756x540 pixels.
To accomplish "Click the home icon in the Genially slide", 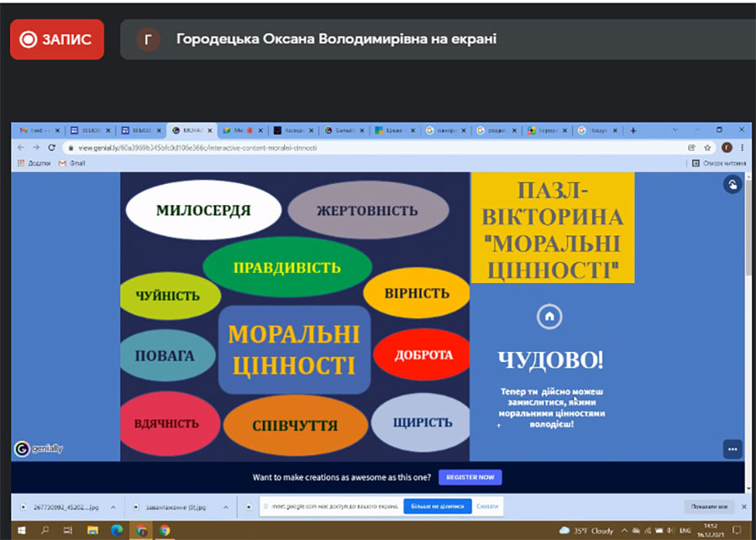I will 549,317.
